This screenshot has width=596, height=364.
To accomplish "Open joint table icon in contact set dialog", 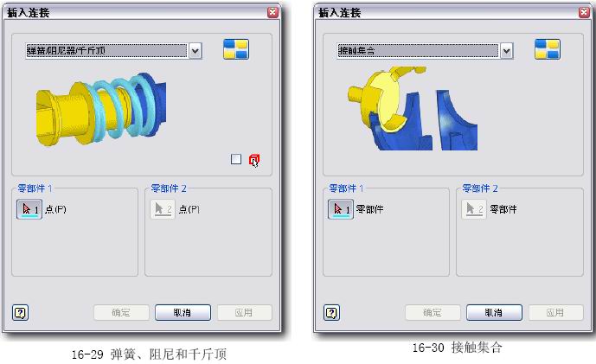I will click(x=548, y=49).
